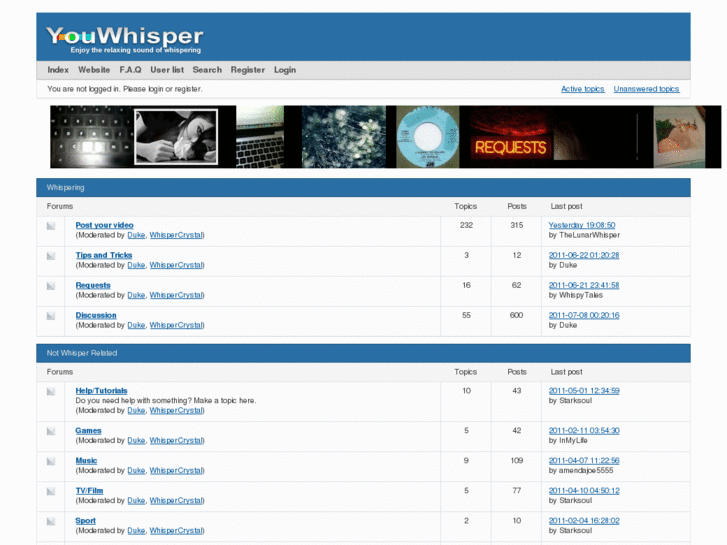Click 'by TheLunarWhisper' text
Screen dimensions: 727x545
pos(584,235)
